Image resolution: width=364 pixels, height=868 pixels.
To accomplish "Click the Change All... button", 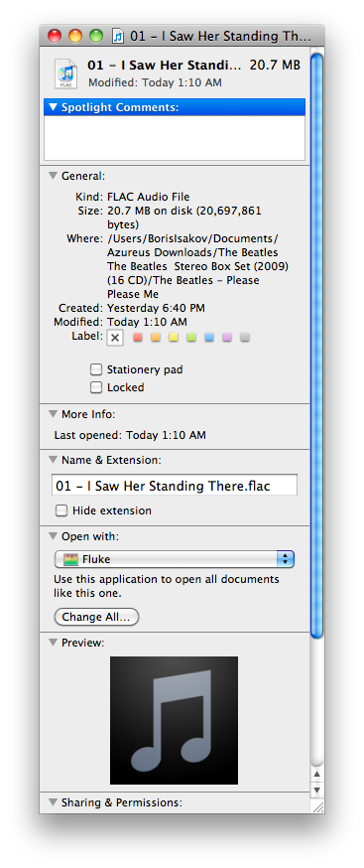I will coord(96,617).
